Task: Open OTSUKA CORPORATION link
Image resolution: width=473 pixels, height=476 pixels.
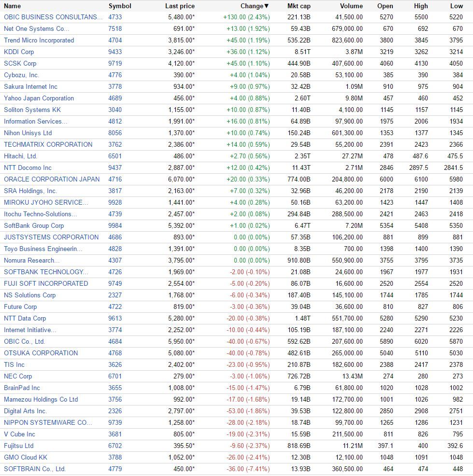Action: (x=41, y=353)
